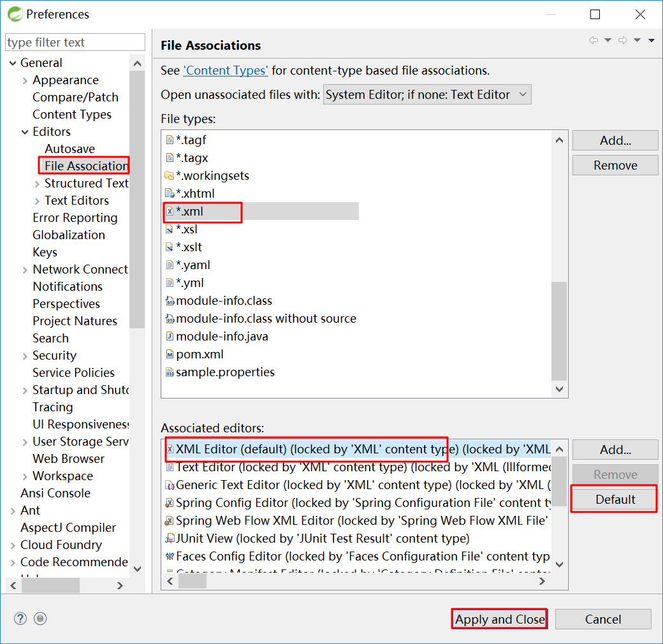Click Remove beside File types list
The width and height of the screenshot is (663, 644).
coord(615,165)
